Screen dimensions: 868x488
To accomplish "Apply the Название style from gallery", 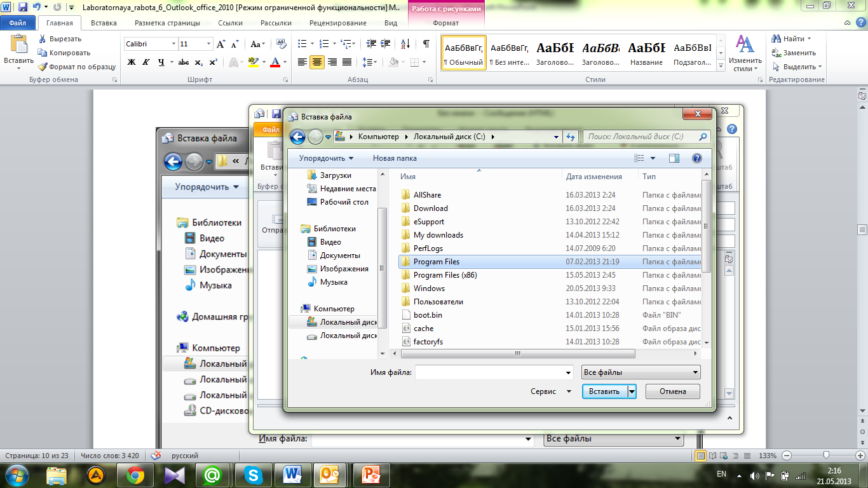I will tap(647, 53).
